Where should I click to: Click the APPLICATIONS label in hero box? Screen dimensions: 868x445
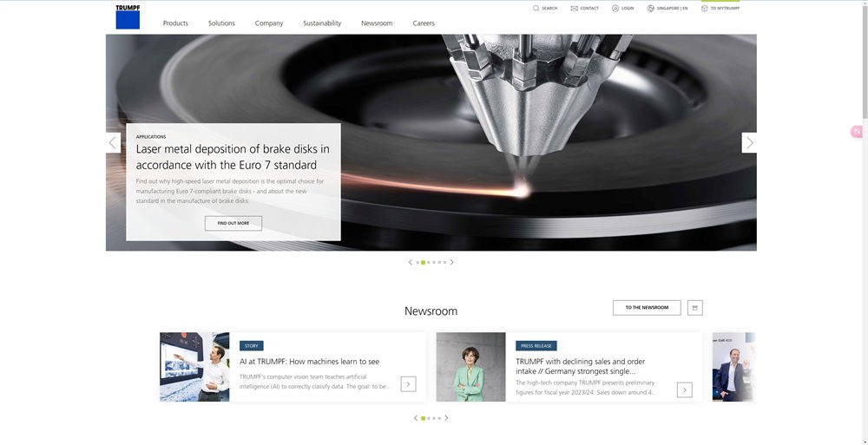click(x=151, y=137)
